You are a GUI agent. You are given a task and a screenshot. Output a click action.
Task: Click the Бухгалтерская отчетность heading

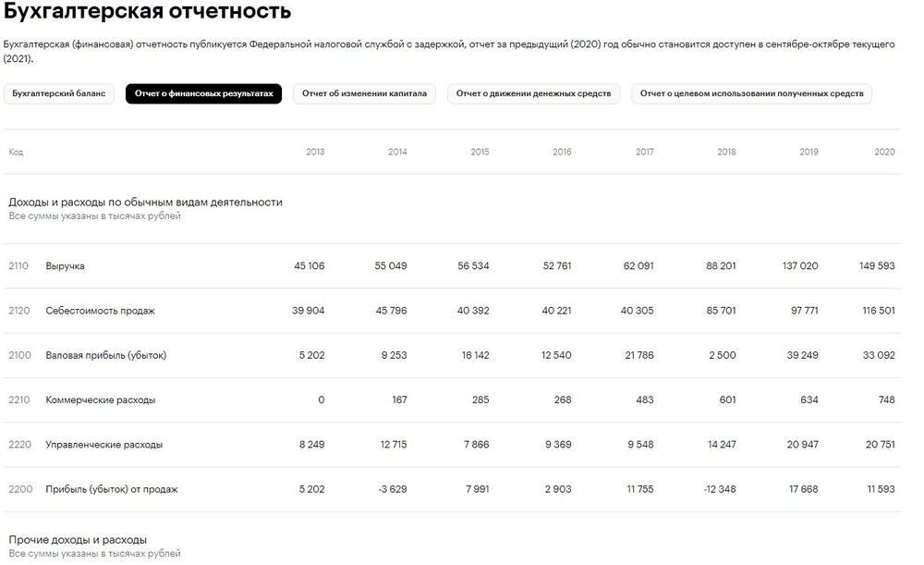point(147,13)
